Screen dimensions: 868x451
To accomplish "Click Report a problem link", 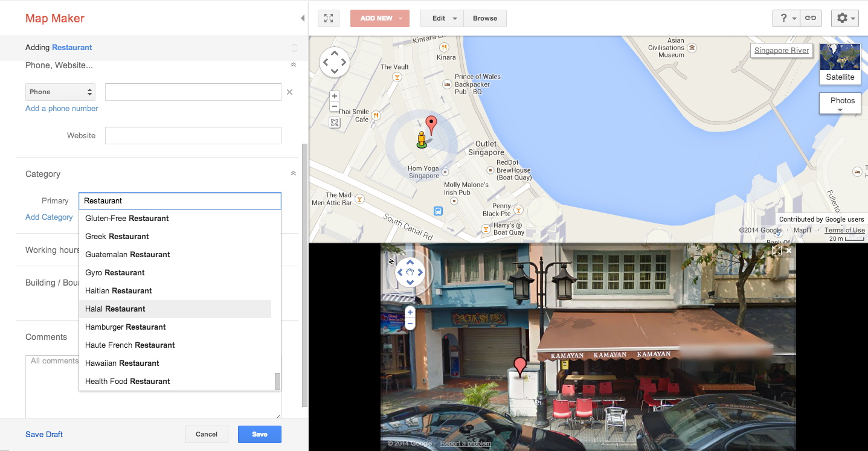I will click(x=466, y=443).
